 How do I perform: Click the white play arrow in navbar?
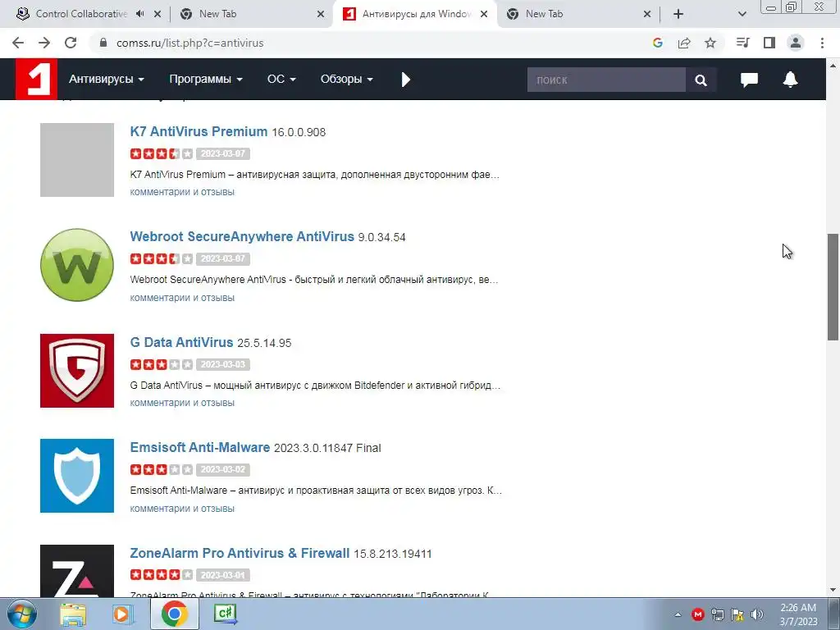tap(405, 80)
